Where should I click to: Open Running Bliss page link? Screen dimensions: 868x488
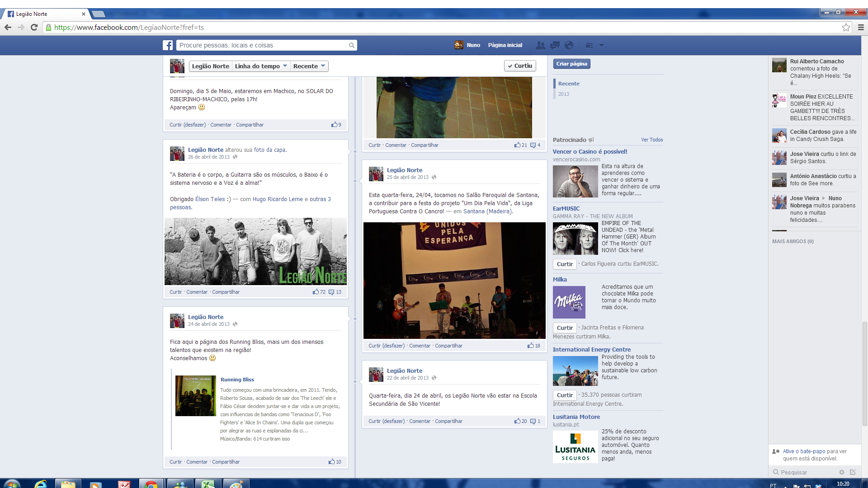[x=237, y=380]
